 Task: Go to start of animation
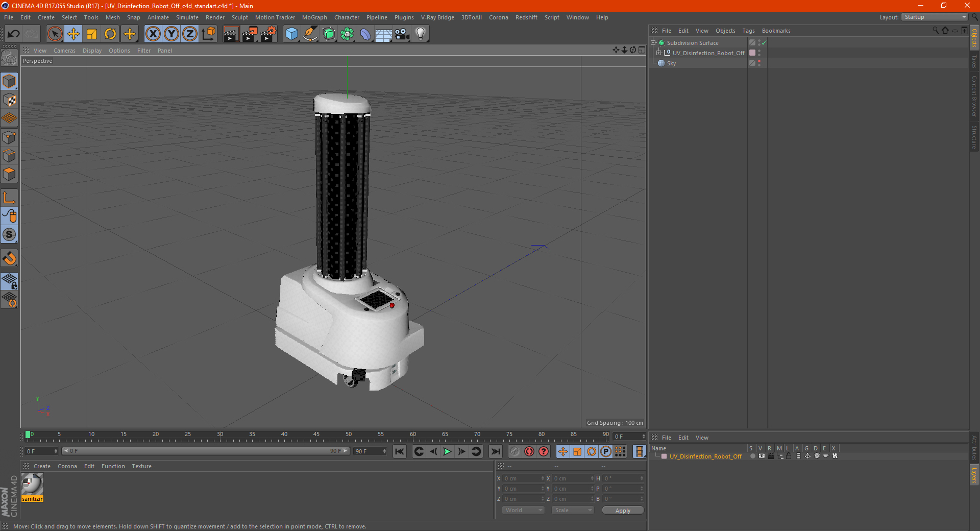(400, 451)
